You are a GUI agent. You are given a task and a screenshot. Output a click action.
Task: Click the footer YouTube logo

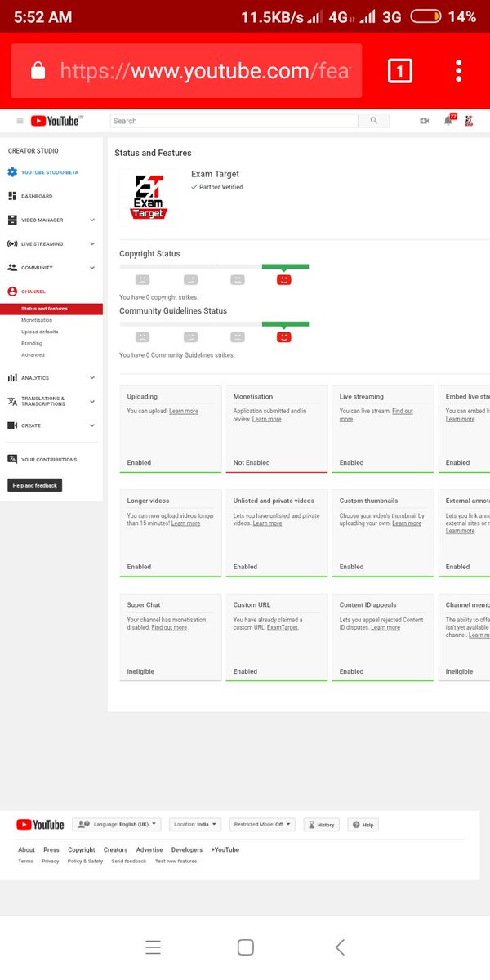(x=40, y=825)
